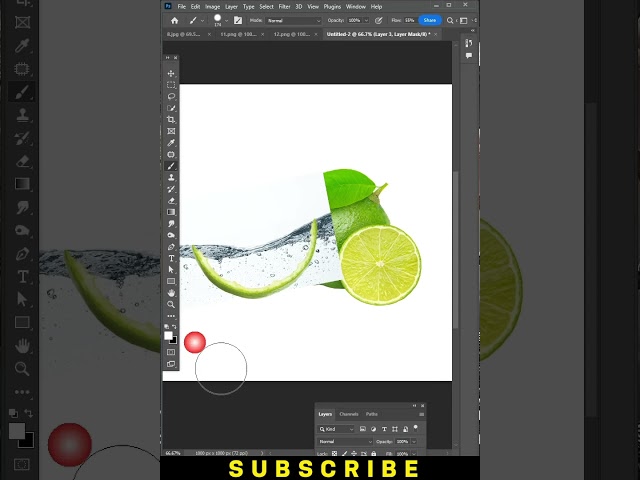Image resolution: width=640 pixels, height=480 pixels.
Task: Toggle the Brush Settings panel button
Action: tap(238, 20)
